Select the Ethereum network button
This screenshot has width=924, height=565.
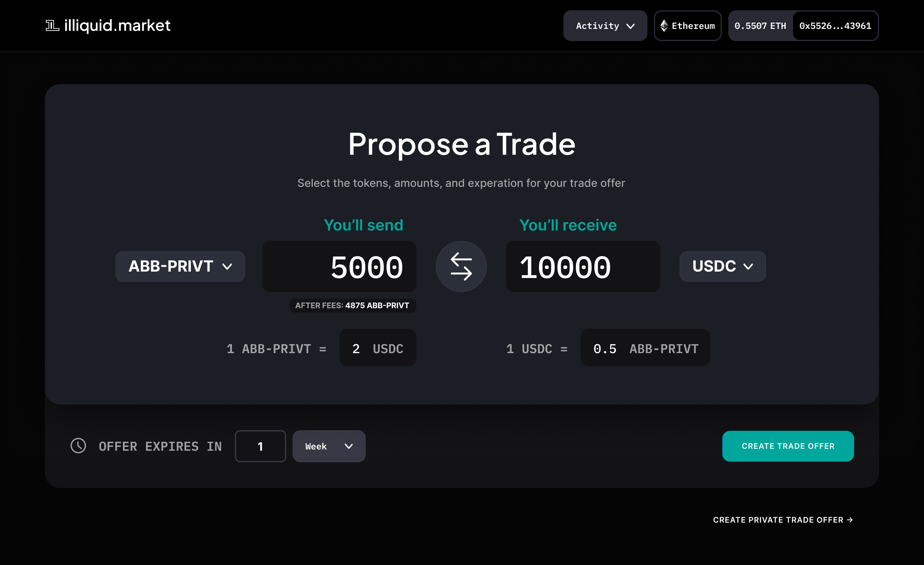coord(687,26)
